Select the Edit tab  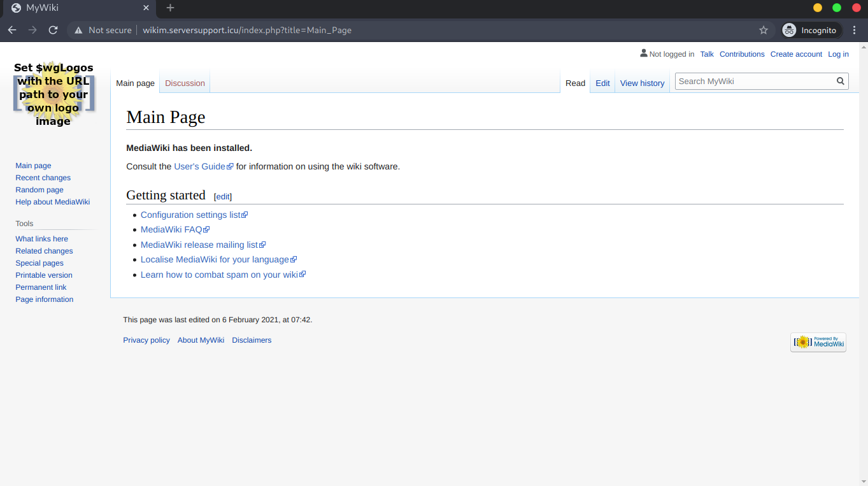point(602,83)
